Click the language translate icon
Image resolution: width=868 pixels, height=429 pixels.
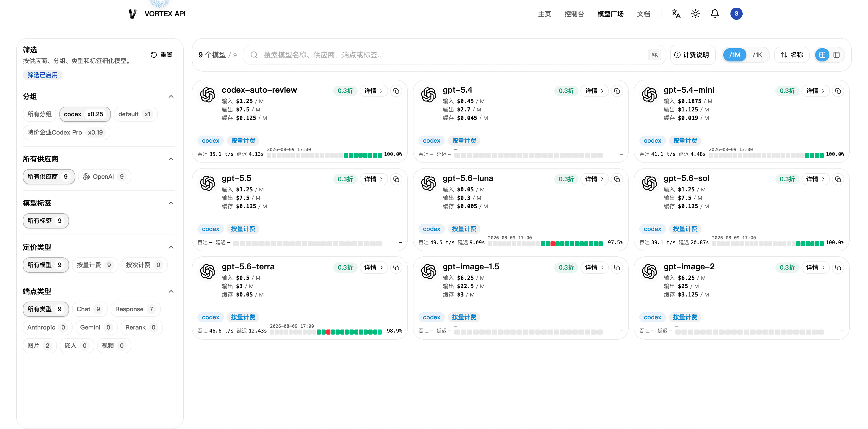(676, 14)
